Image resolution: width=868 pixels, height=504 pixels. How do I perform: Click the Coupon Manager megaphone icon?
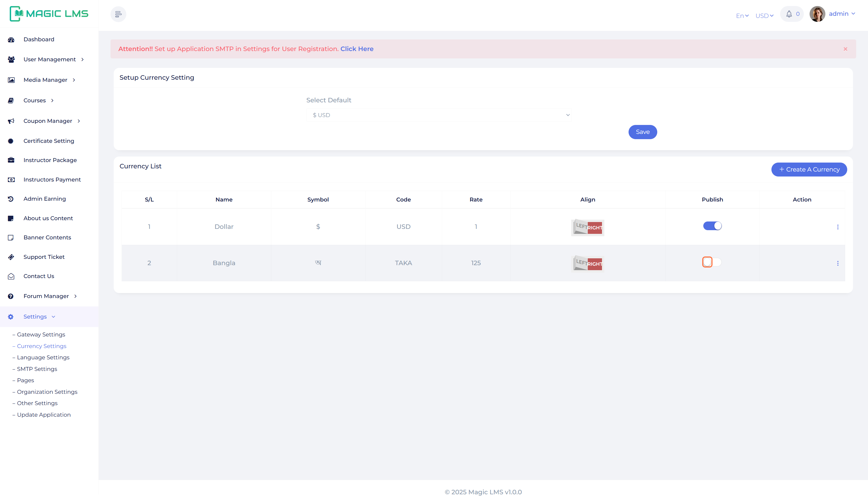pyautogui.click(x=11, y=121)
